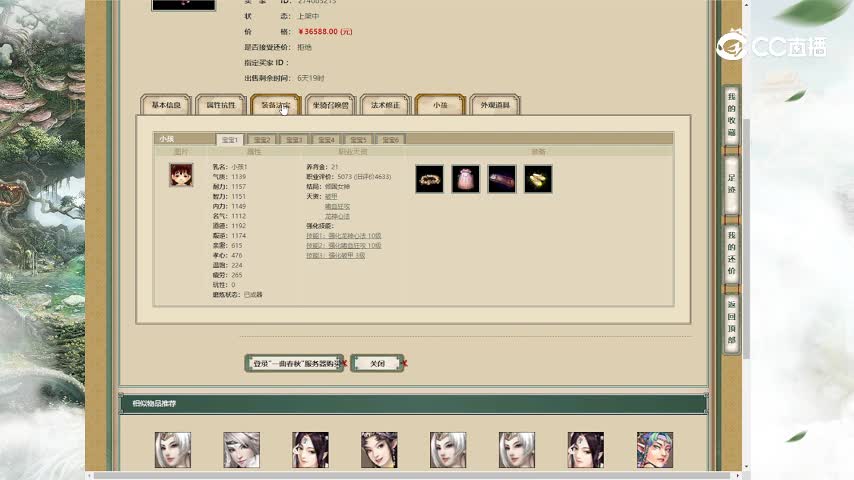Click the 相似物品推荐 section header
854x480 pixels.
pos(413,404)
